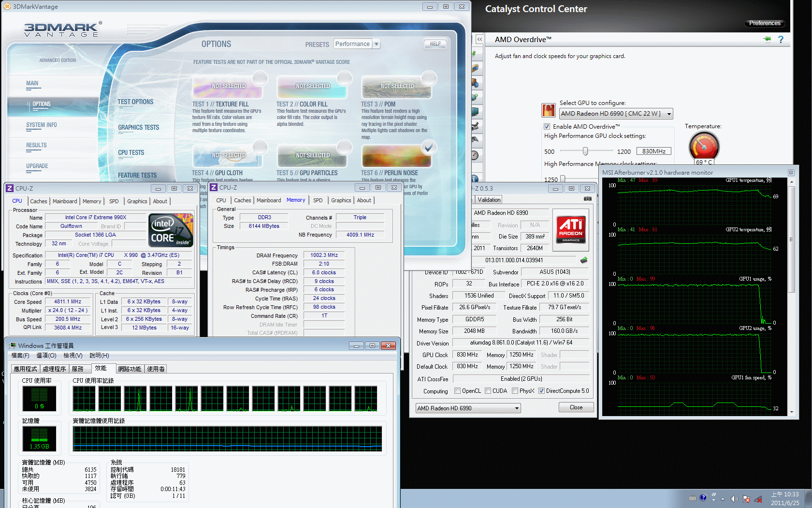
Task: Click the MSI Afterburner monitor vertical scrollbar
Action: pyautogui.click(x=791, y=239)
